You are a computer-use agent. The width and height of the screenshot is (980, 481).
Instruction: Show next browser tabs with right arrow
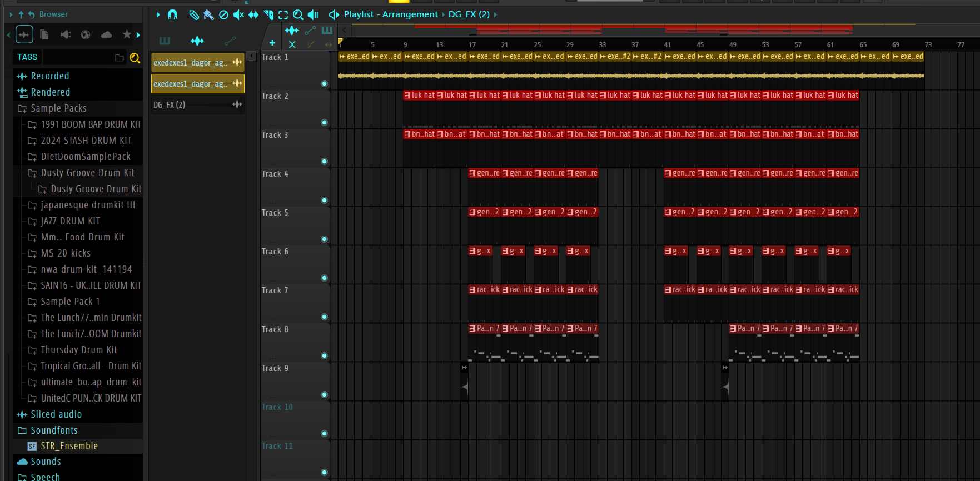coord(138,35)
